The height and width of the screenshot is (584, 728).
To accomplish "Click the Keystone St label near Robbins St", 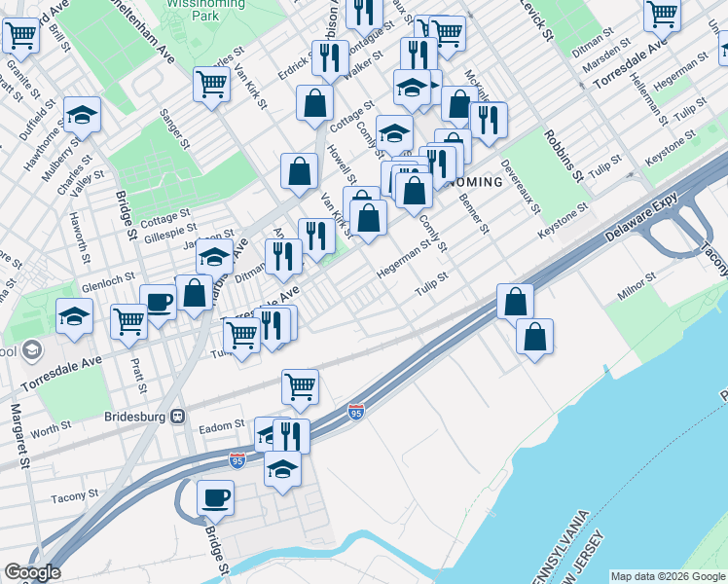I will [x=563, y=221].
